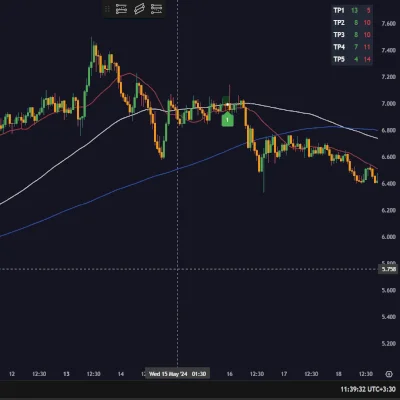The width and height of the screenshot is (400, 400).
Task: Click the date 18 on time axis
Action: click(338, 374)
